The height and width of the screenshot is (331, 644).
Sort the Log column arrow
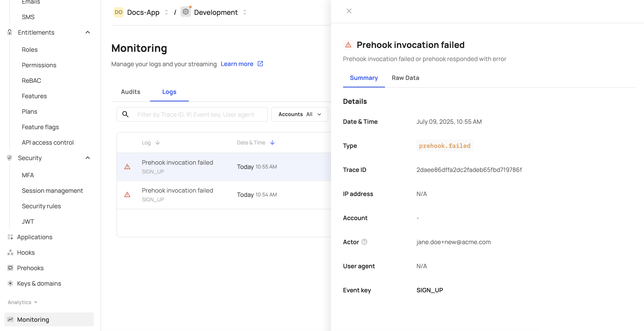[158, 143]
